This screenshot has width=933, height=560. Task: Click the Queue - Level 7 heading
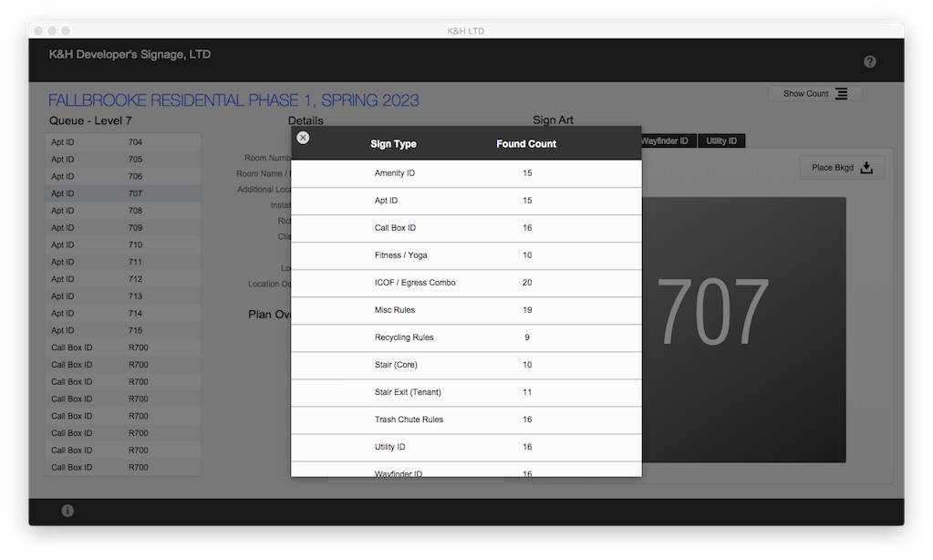click(x=90, y=120)
